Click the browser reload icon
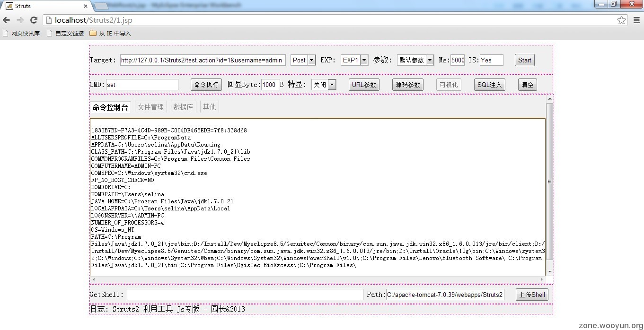Image resolution: width=644 pixels, height=330 pixels. click(34, 20)
